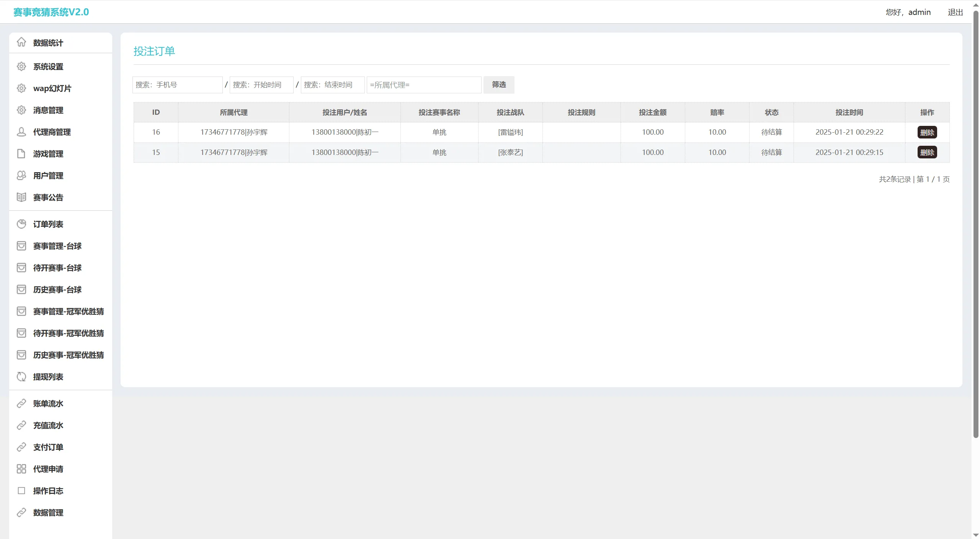The width and height of the screenshot is (980, 539).
Task: Delete order ID 15
Action: tap(927, 153)
